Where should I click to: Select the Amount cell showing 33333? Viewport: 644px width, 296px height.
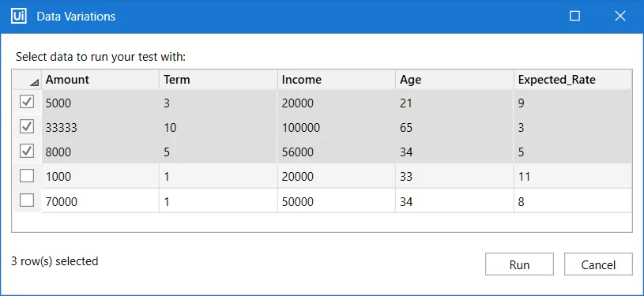tap(100, 127)
